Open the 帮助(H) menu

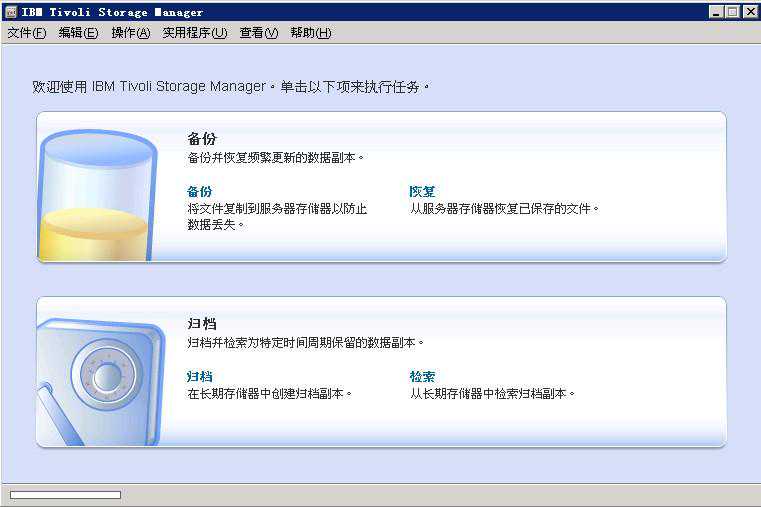pos(310,33)
